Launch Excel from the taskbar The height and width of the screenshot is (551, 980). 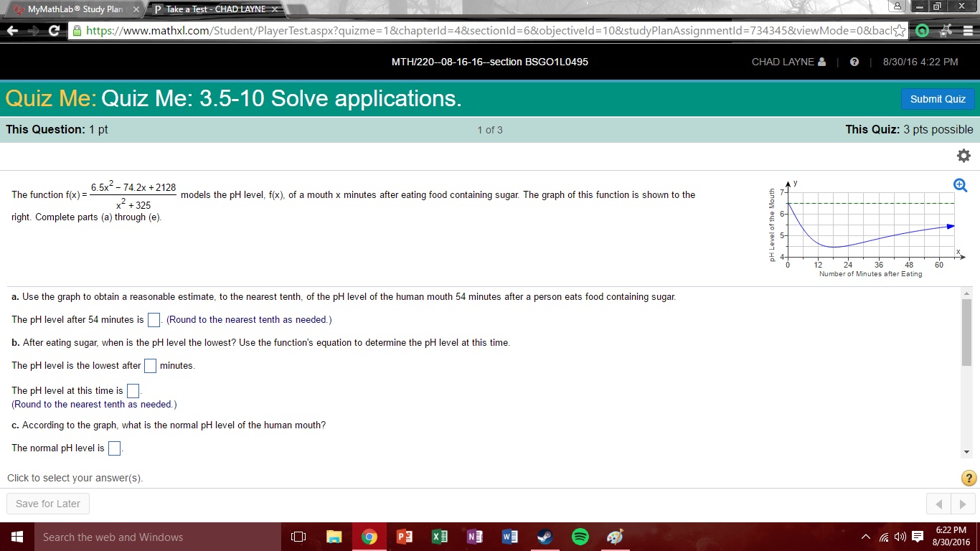point(439,537)
